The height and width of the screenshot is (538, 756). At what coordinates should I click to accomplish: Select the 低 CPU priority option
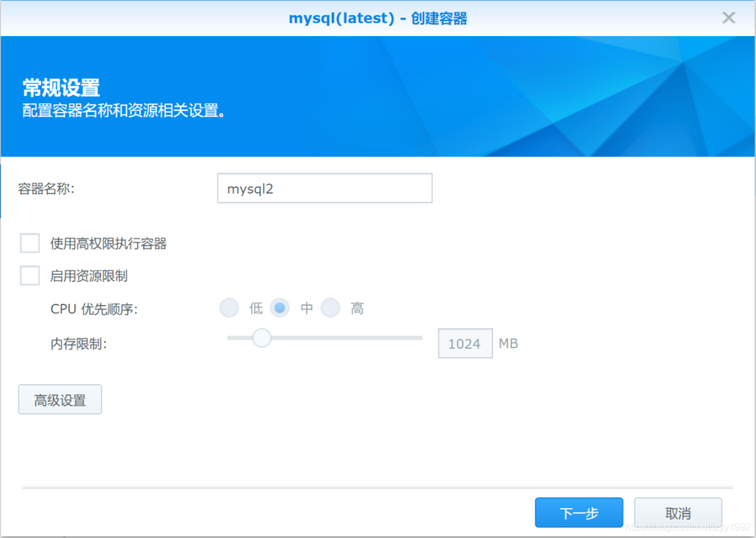229,307
